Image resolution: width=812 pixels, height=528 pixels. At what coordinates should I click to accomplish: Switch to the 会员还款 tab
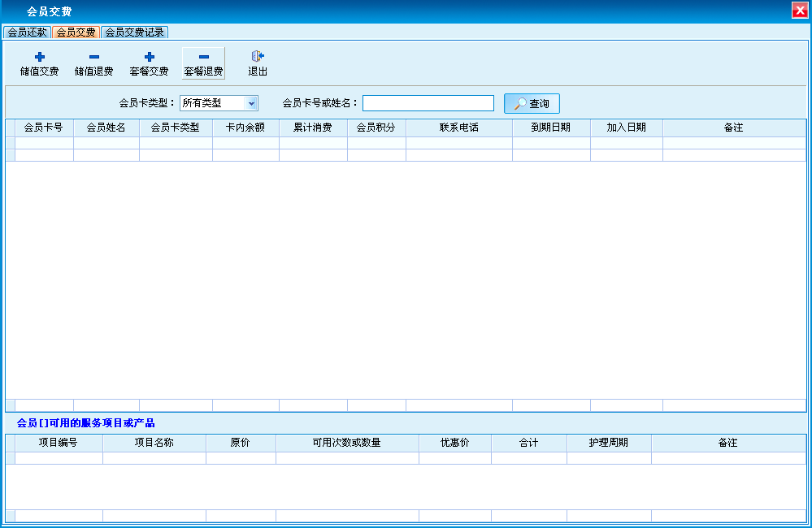27,32
